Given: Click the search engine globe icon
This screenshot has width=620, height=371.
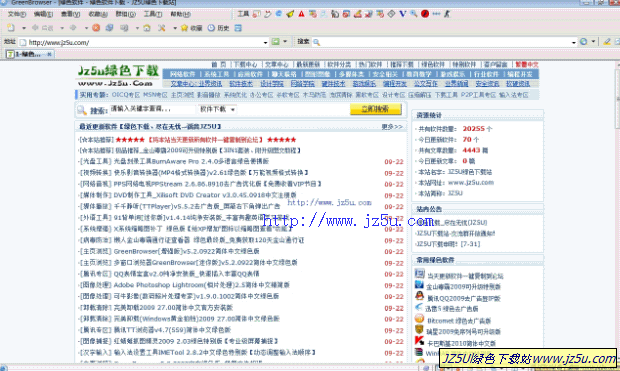Looking at the screenshot, I should (x=584, y=42).
